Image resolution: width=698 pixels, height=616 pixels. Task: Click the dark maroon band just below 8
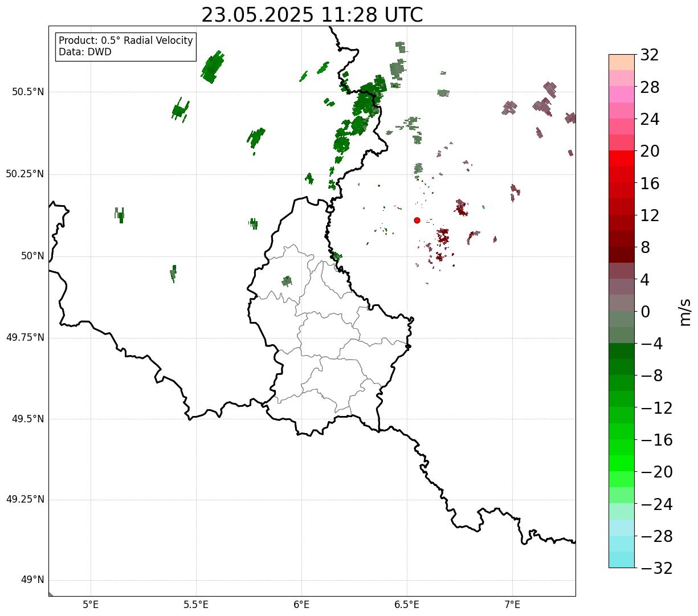pos(622,255)
